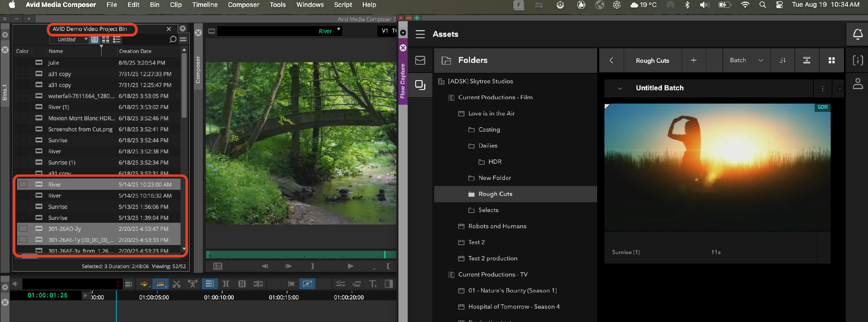Toggle the Untitled Batch selection checkmark
The image size is (868, 322).
coord(840,88)
